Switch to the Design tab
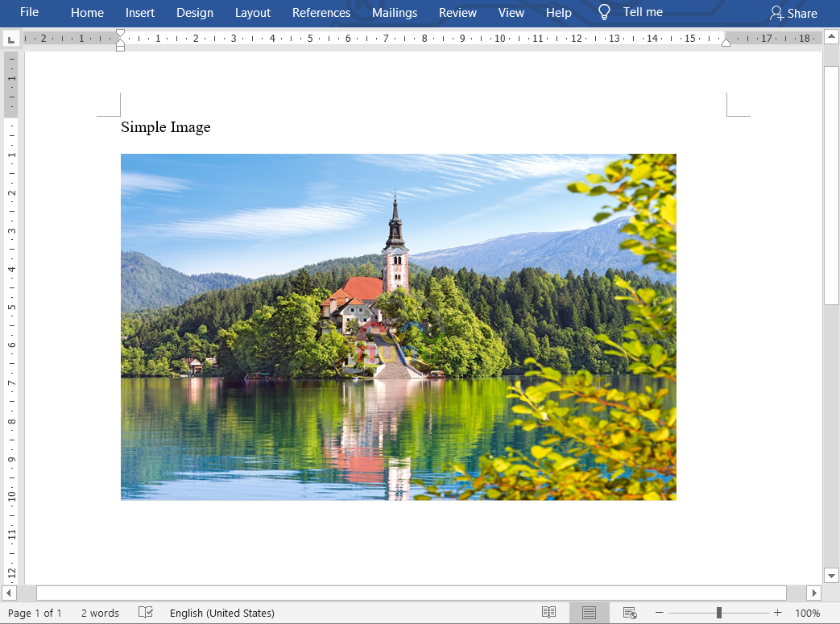Viewport: 840px width, 624px height. tap(195, 13)
